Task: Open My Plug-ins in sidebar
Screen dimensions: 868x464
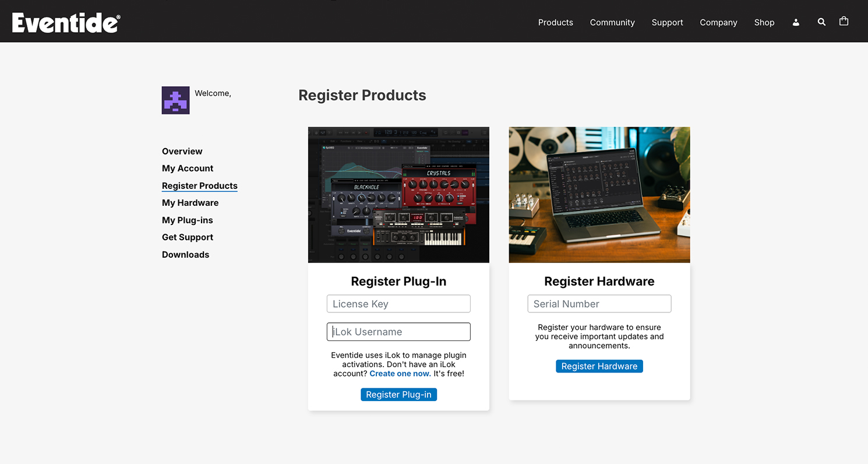Action: click(187, 220)
